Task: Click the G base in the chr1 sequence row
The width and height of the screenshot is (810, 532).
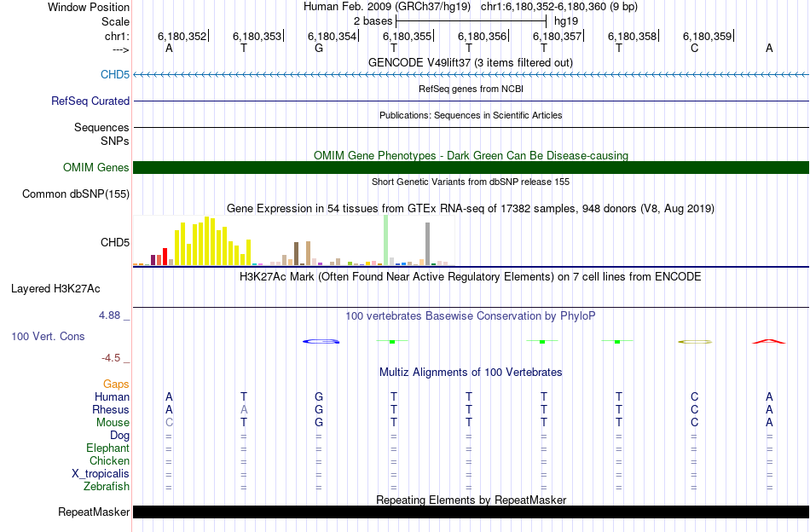Action: [x=319, y=48]
